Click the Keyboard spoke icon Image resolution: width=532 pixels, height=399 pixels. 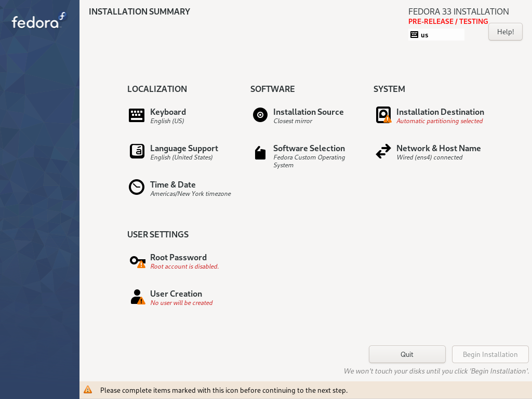pyautogui.click(x=137, y=115)
